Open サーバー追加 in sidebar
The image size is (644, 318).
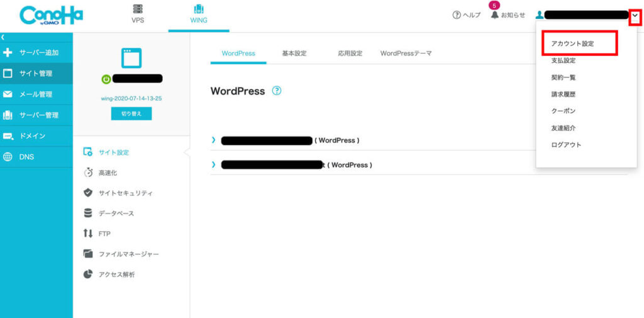(39, 53)
